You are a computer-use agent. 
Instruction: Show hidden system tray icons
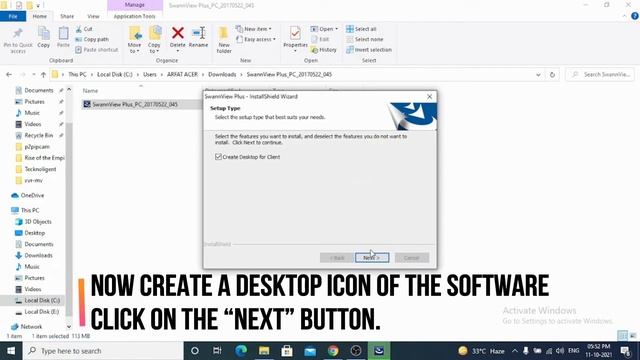514,351
